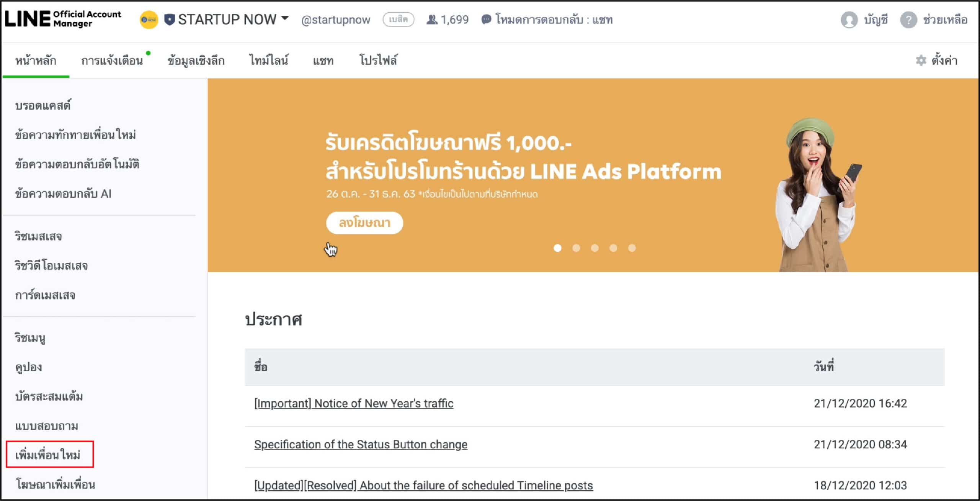Open บรอดแคสต์ in the sidebar
980x501 pixels.
pyautogui.click(x=43, y=105)
